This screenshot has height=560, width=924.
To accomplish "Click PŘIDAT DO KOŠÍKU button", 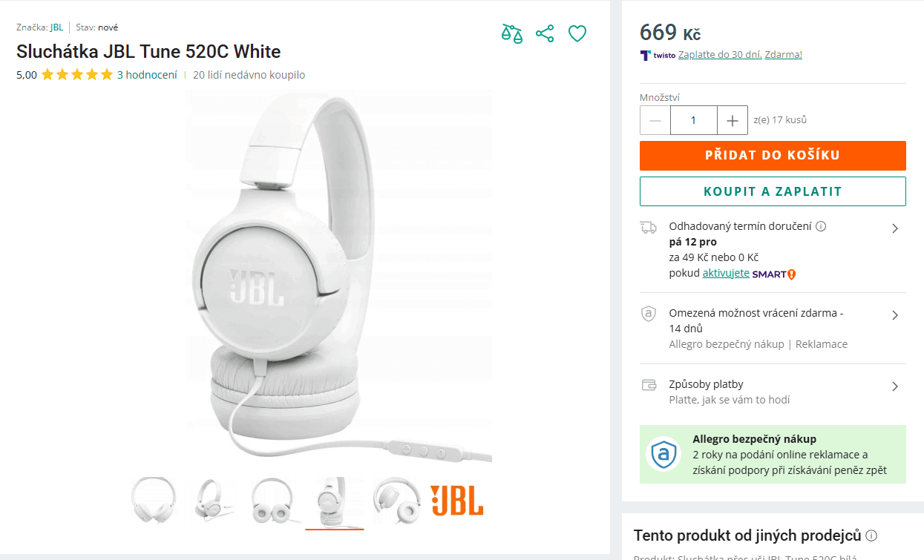I will (773, 156).
